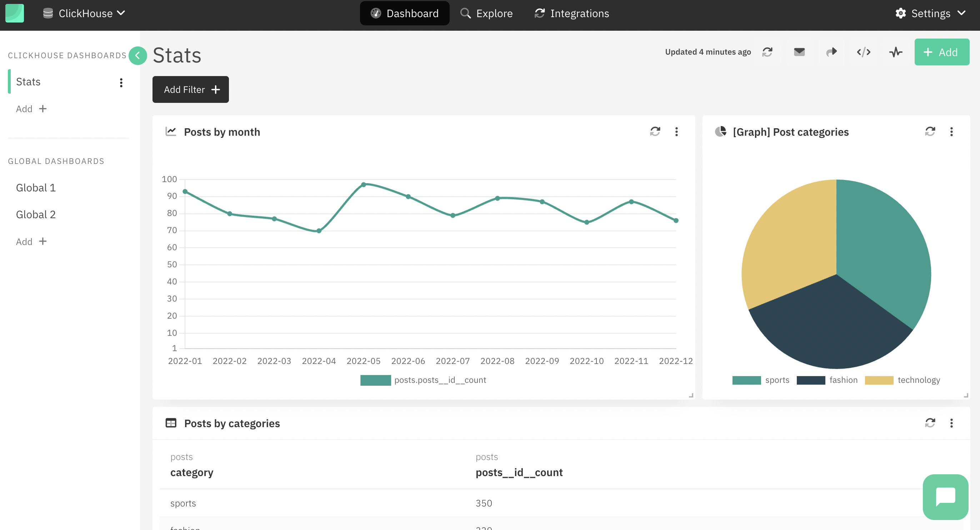Image resolution: width=980 pixels, height=530 pixels.
Task: Refresh the Stats dashboard
Action: tap(767, 52)
